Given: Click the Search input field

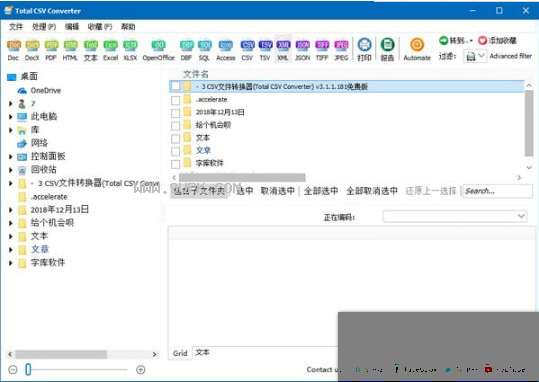Looking at the screenshot, I should point(498,191).
